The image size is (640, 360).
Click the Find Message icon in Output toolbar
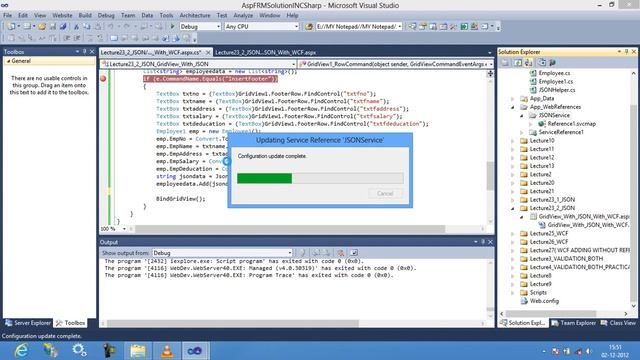[x=302, y=253]
